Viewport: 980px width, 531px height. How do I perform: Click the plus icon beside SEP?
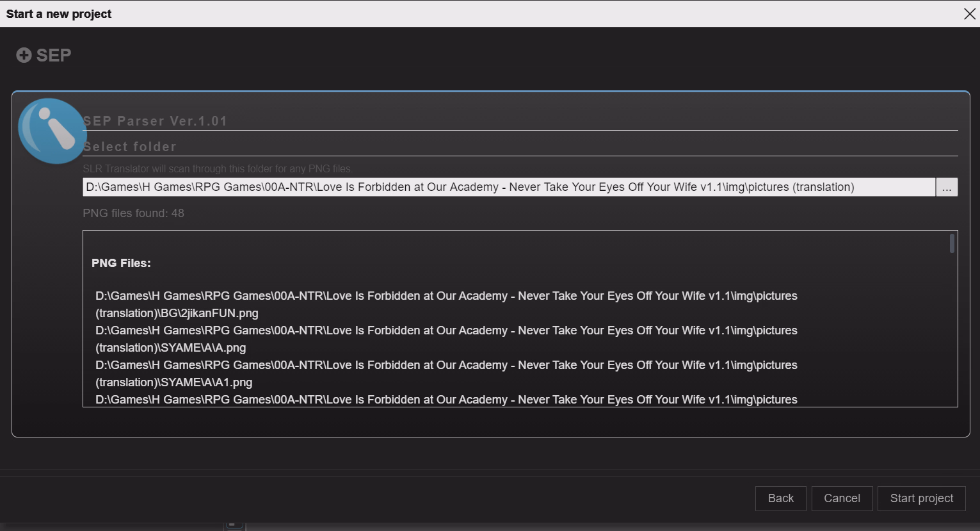[24, 56]
